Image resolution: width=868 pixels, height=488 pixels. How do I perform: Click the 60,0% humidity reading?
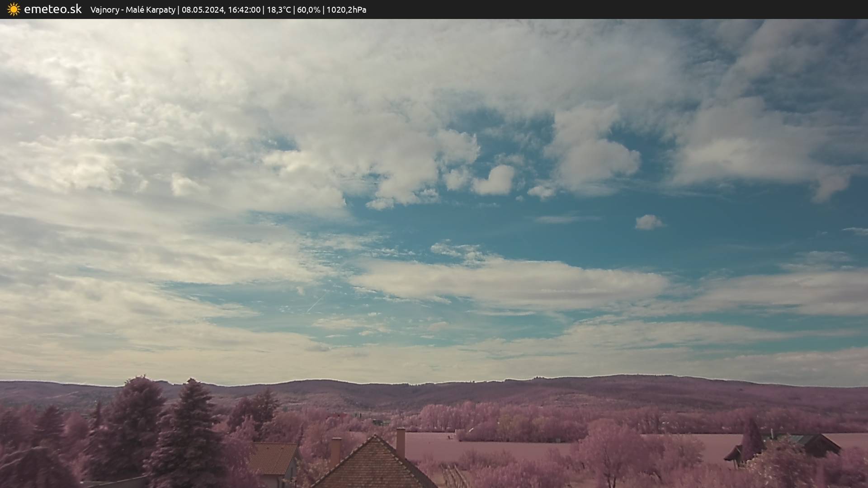click(x=308, y=10)
